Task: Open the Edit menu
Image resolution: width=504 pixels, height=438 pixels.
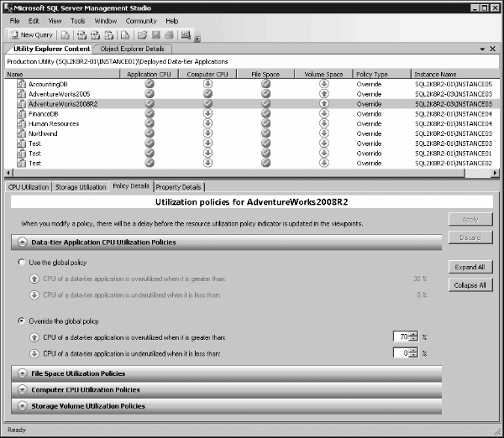Action: click(x=34, y=21)
